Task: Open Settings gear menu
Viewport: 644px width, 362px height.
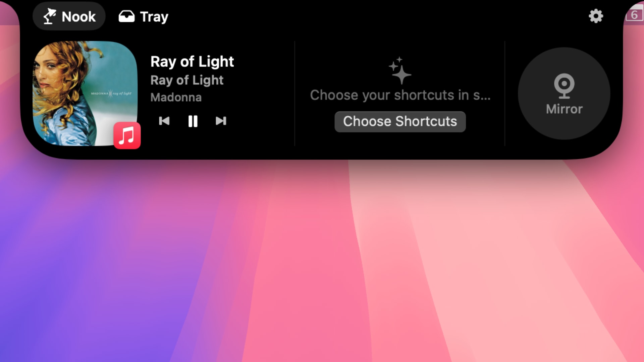Action: [596, 16]
